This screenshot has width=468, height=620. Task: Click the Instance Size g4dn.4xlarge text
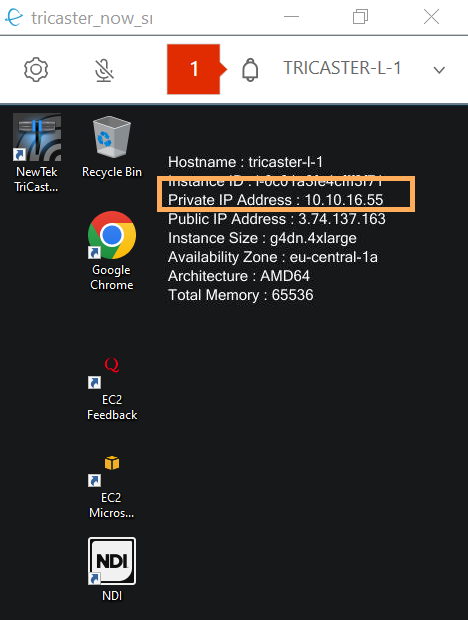[262, 238]
